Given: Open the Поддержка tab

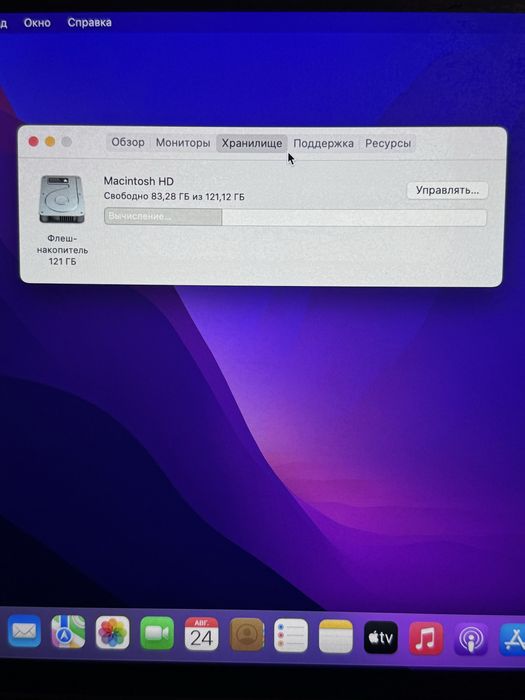Looking at the screenshot, I should 323,144.
